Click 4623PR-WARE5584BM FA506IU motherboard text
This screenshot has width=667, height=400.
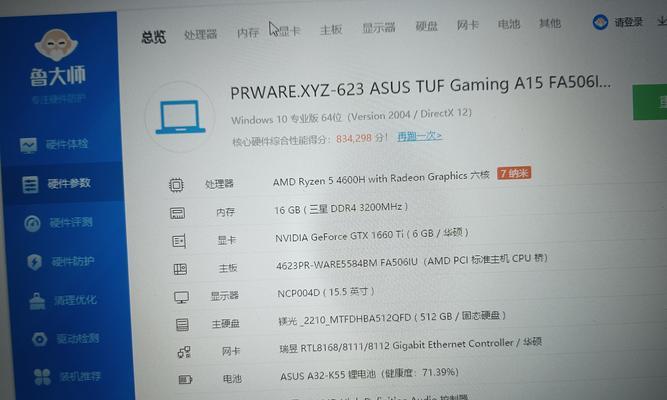(411, 262)
